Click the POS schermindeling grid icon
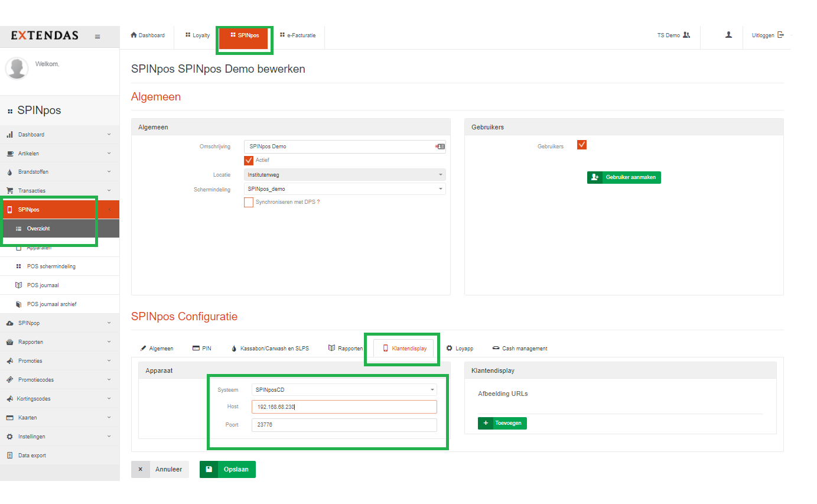Screen dimensions: 817x504 click(x=18, y=266)
